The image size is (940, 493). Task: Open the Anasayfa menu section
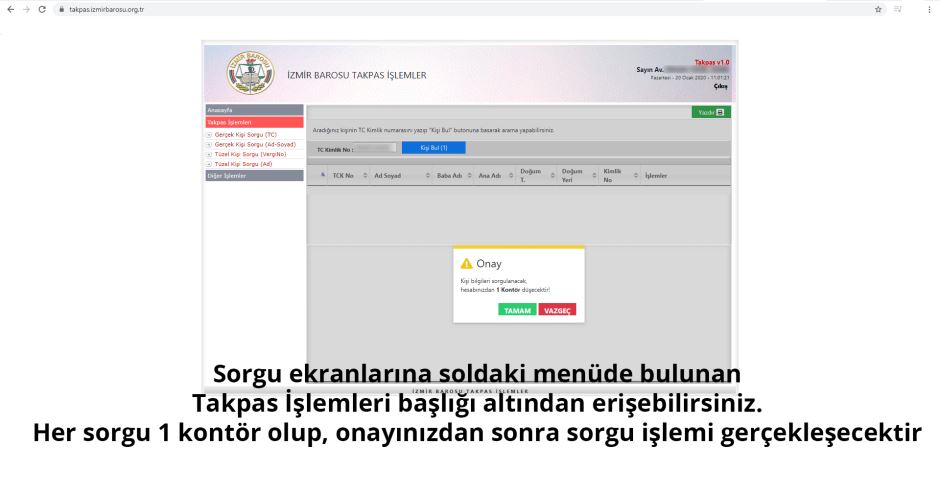[254, 110]
